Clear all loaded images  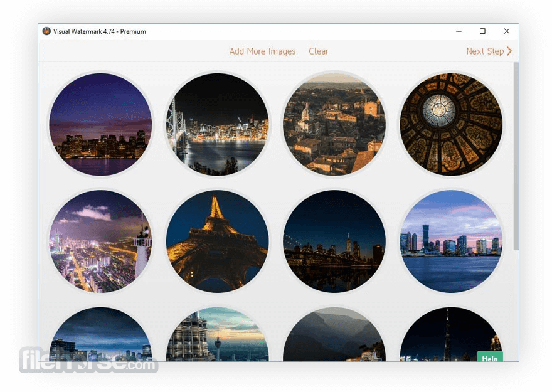tap(318, 51)
